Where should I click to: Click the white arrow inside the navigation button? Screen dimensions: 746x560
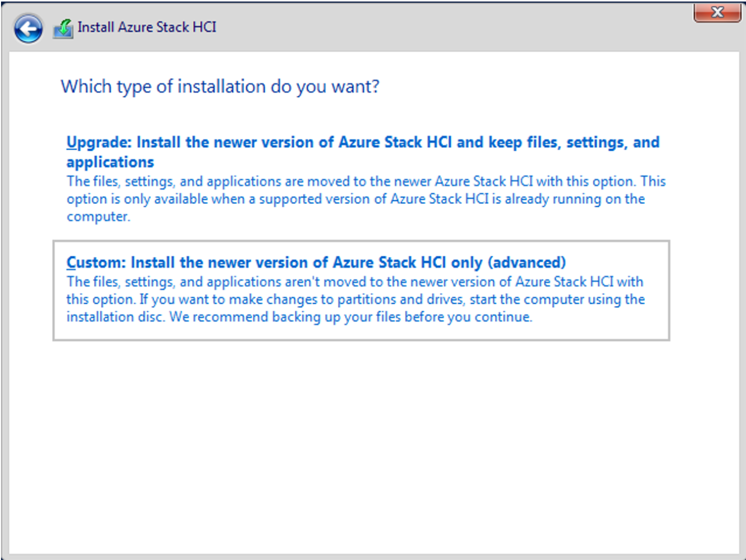(x=27, y=28)
